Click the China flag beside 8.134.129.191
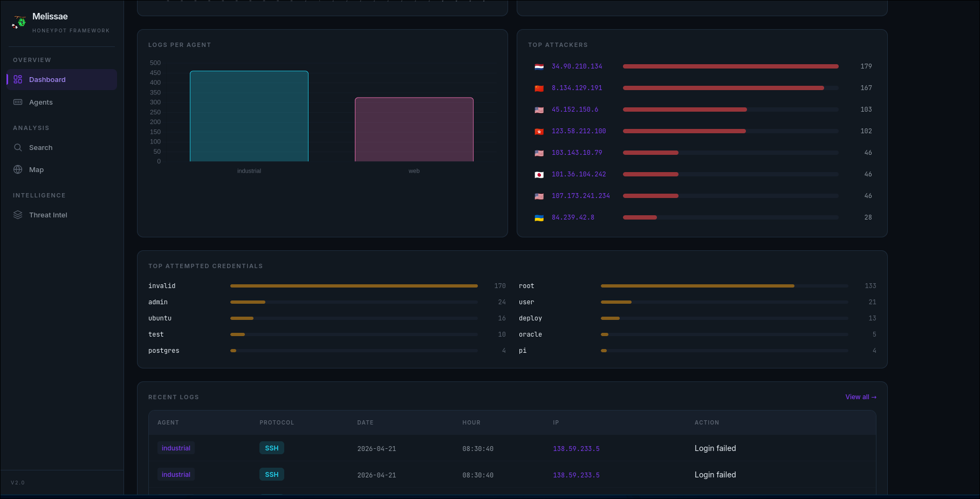980x499 pixels. (x=539, y=88)
